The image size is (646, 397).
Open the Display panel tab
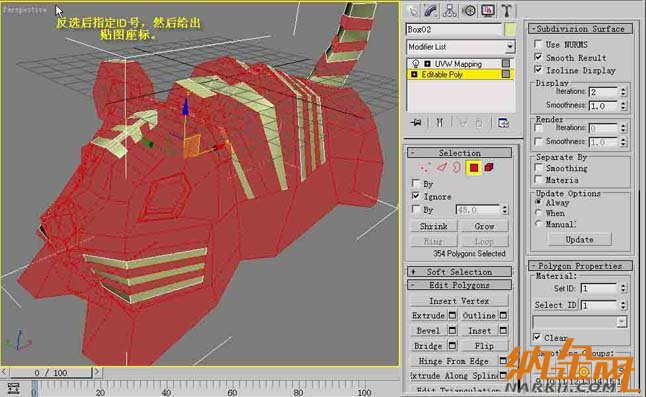(x=488, y=11)
